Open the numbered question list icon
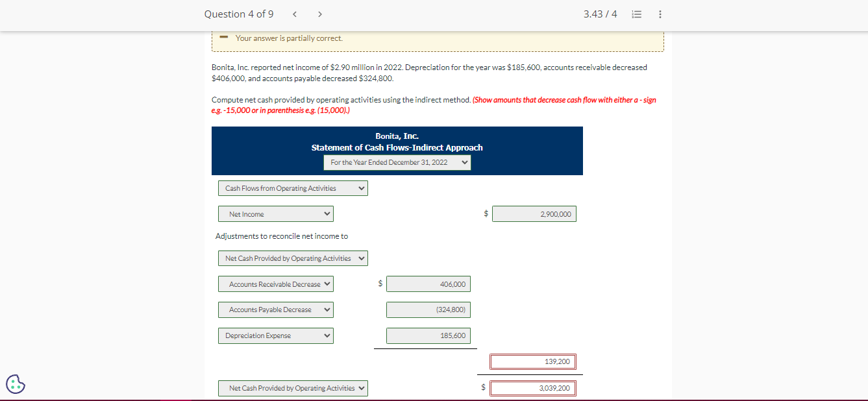This screenshot has width=868, height=401. click(x=636, y=14)
